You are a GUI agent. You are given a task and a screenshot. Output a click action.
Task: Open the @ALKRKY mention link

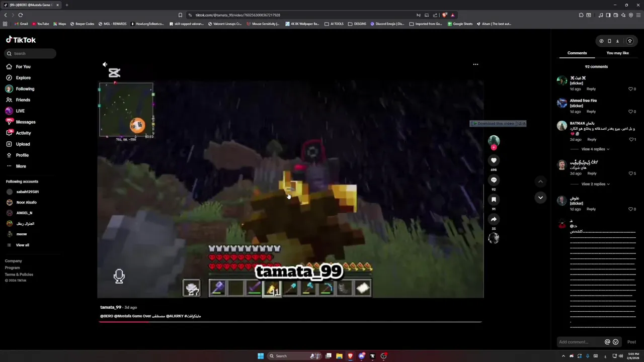(x=175, y=316)
